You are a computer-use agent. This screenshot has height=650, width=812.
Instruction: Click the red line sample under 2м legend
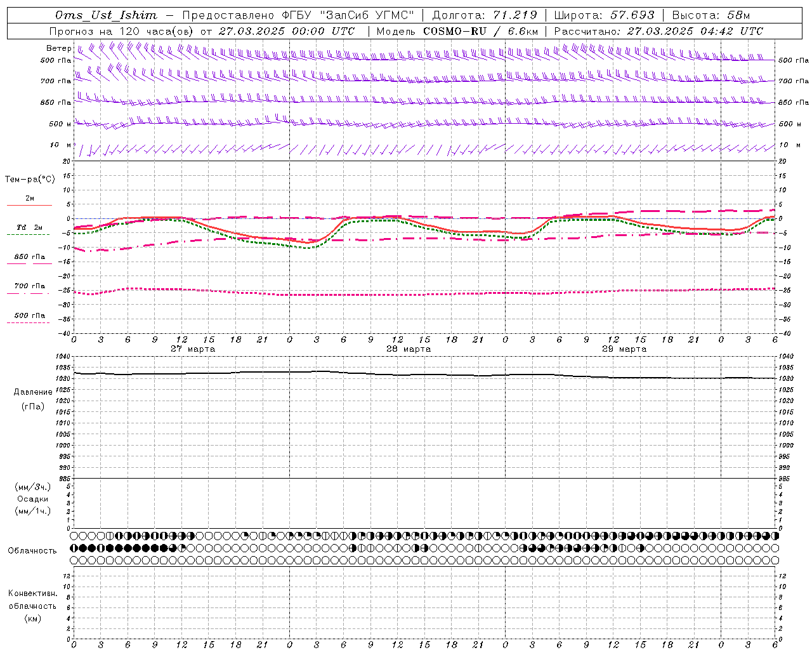coord(29,205)
